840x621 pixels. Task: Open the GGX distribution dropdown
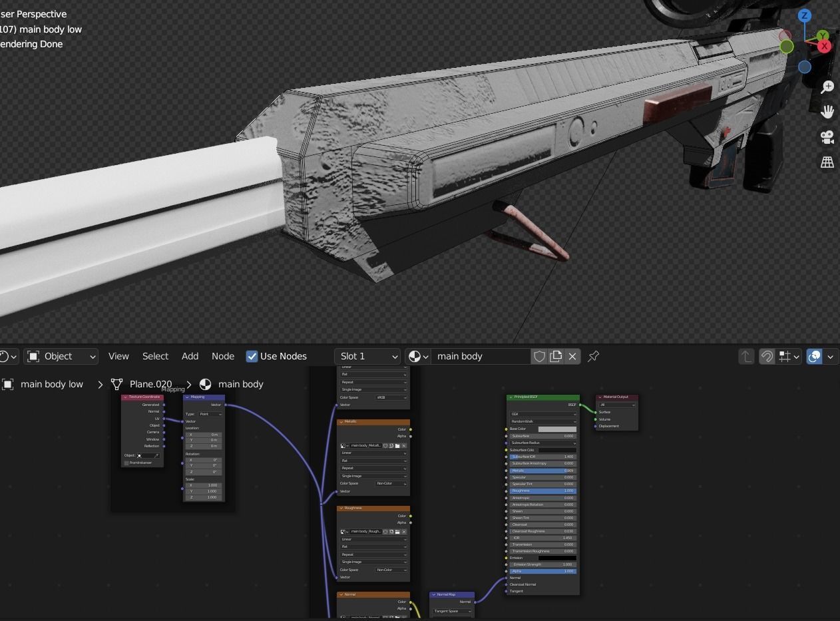point(543,414)
